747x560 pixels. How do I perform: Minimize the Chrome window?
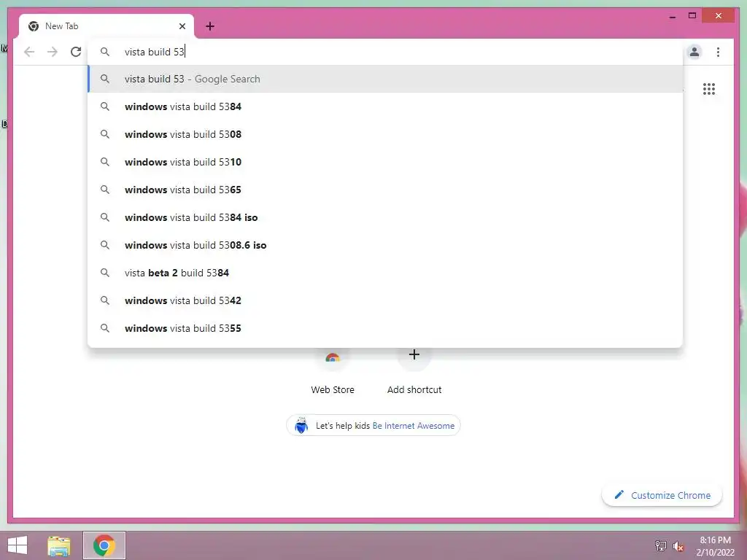672,16
